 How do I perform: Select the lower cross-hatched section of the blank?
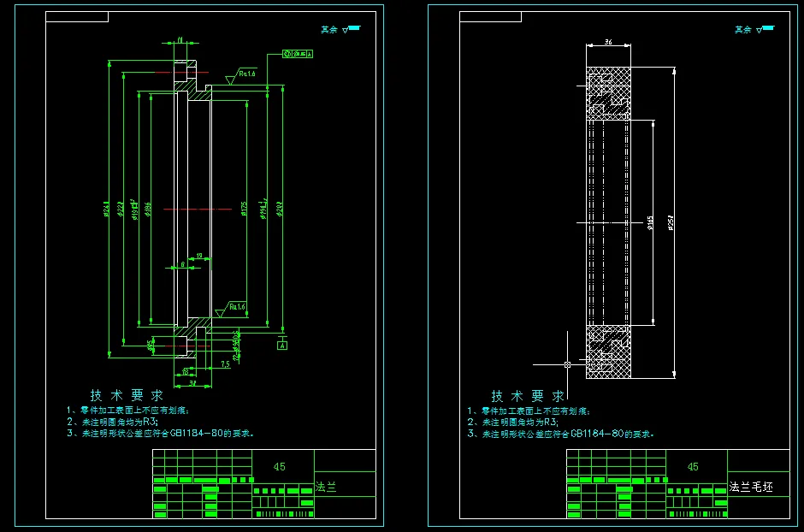(x=608, y=352)
